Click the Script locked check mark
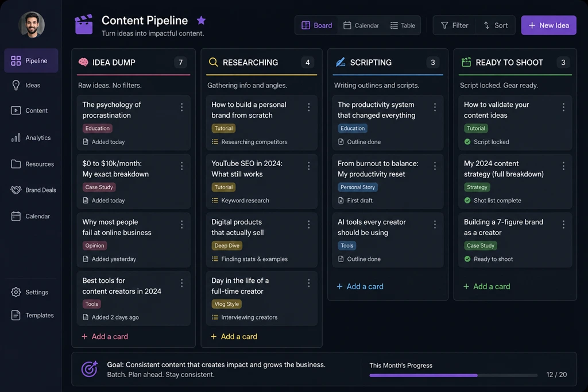The image size is (588, 392). (x=467, y=141)
